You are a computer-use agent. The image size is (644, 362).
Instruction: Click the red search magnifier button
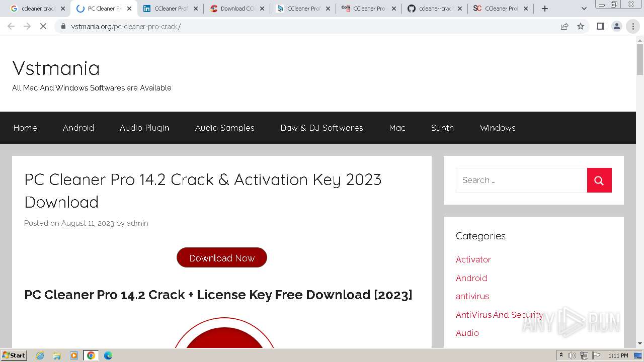click(x=599, y=180)
